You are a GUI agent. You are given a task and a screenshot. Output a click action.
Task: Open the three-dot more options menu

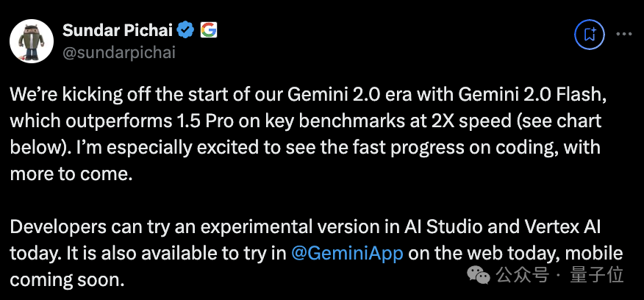click(x=624, y=35)
